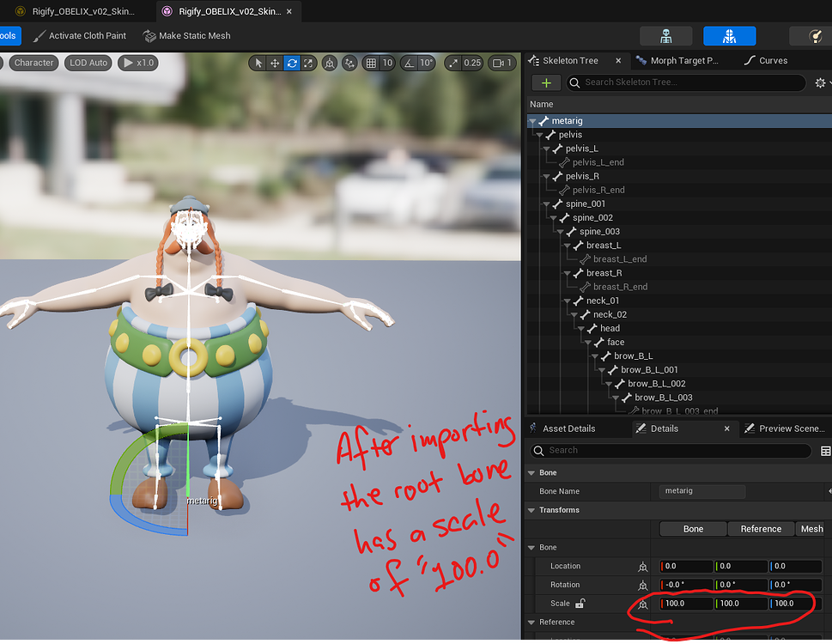
Task: Toggle grid snapping icon
Action: point(371,64)
